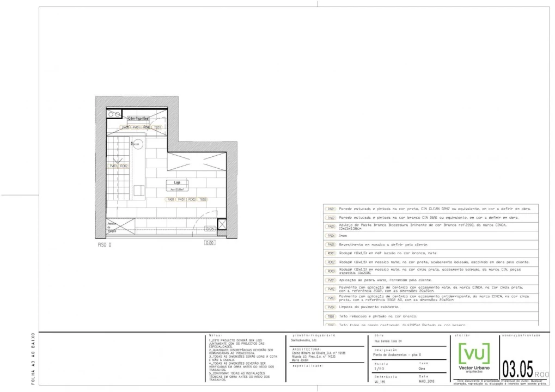Click the 'Câm frigorífica' room label
Image resolution: width=555 pixels, height=392 pixels.
[138, 118]
